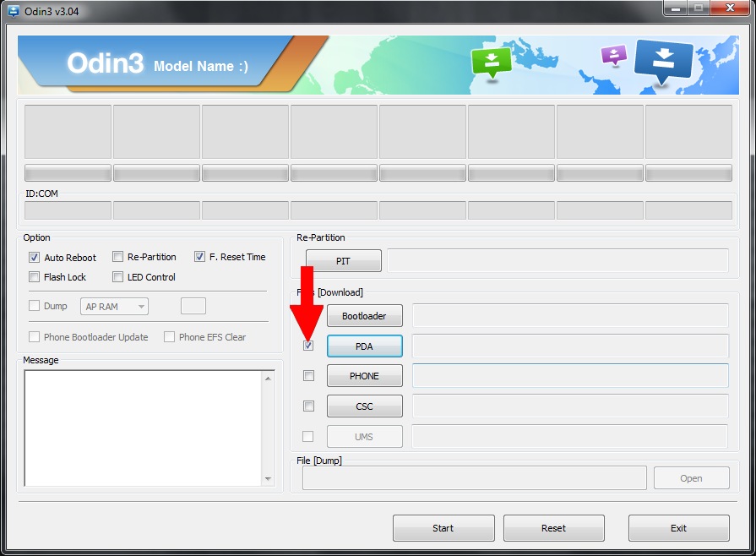Click the Reset button
The height and width of the screenshot is (556, 756).
pos(554,528)
